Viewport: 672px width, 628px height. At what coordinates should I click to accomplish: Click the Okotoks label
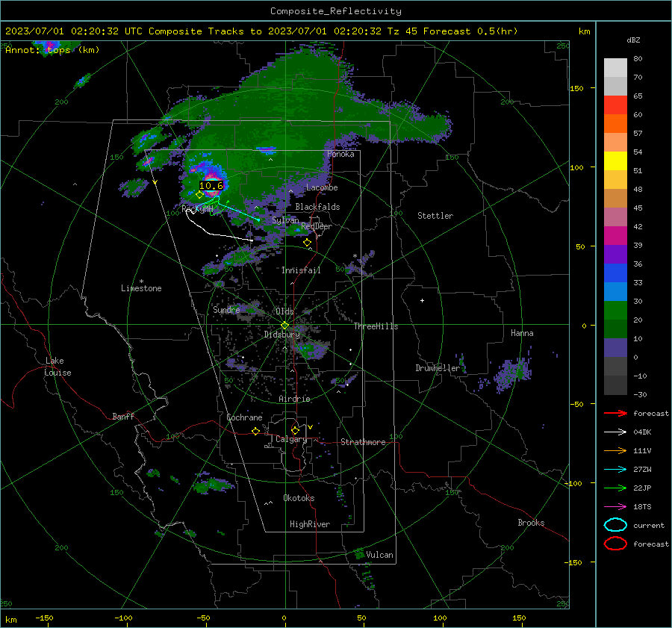coord(299,498)
